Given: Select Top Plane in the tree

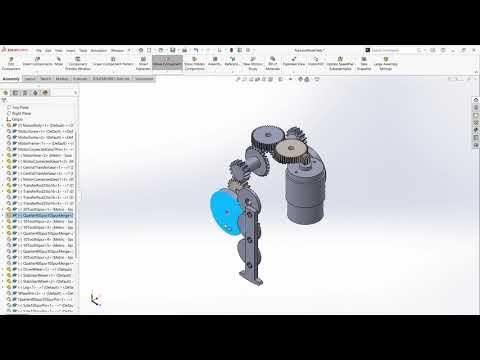Looking at the screenshot, I should click(20, 107).
